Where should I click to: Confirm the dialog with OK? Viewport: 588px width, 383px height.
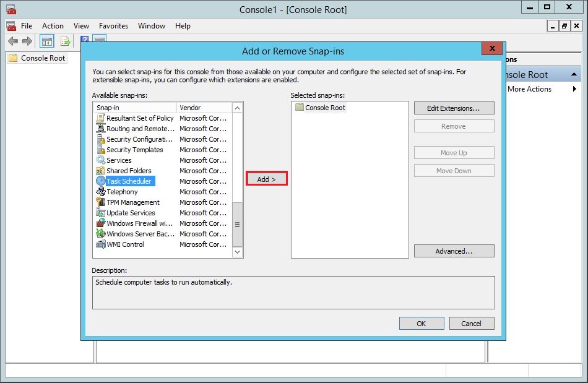[422, 324]
